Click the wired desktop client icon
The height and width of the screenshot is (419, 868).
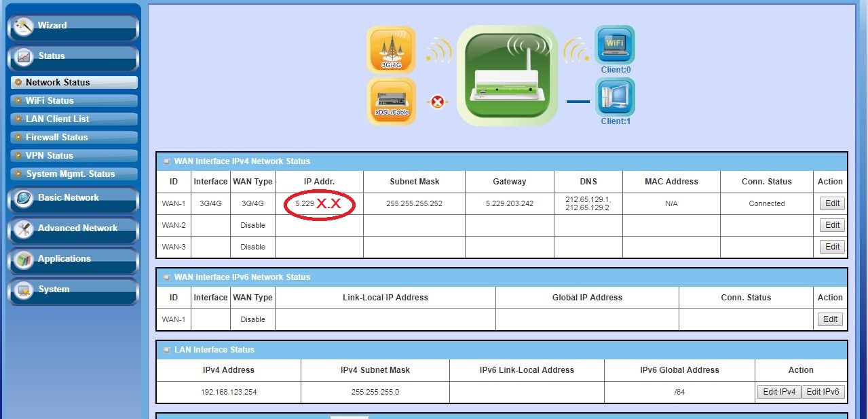(x=615, y=97)
